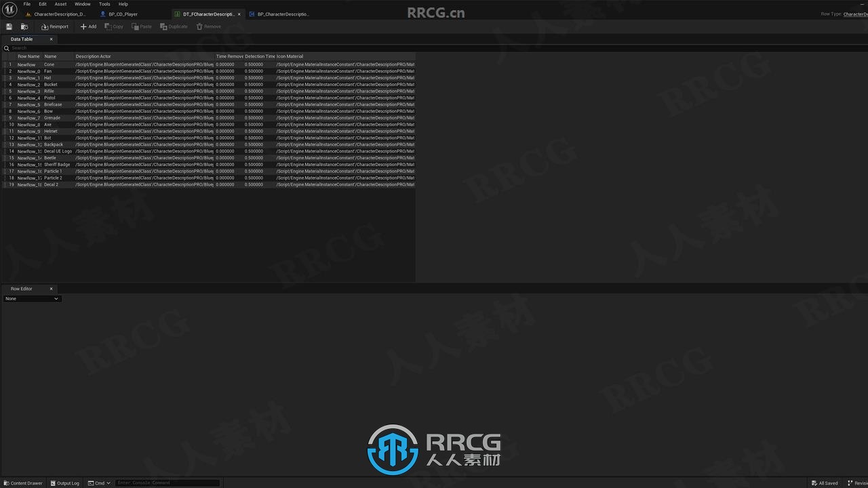Viewport: 868px width, 488px height.
Task: Click the All Saved status indicator
Action: (x=825, y=483)
